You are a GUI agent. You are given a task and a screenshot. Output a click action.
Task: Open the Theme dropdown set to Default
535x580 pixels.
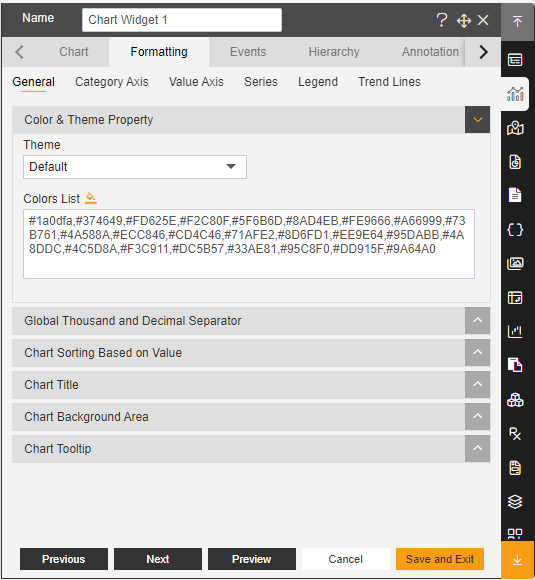[x=135, y=167]
